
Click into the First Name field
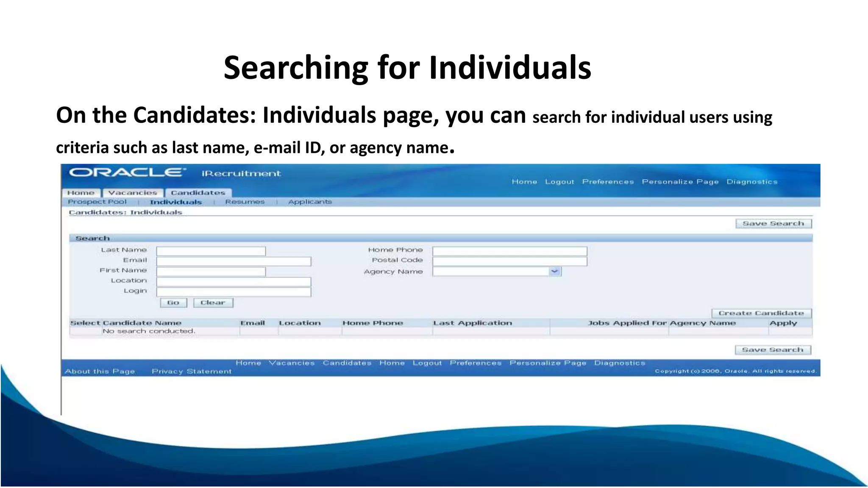pos(211,272)
